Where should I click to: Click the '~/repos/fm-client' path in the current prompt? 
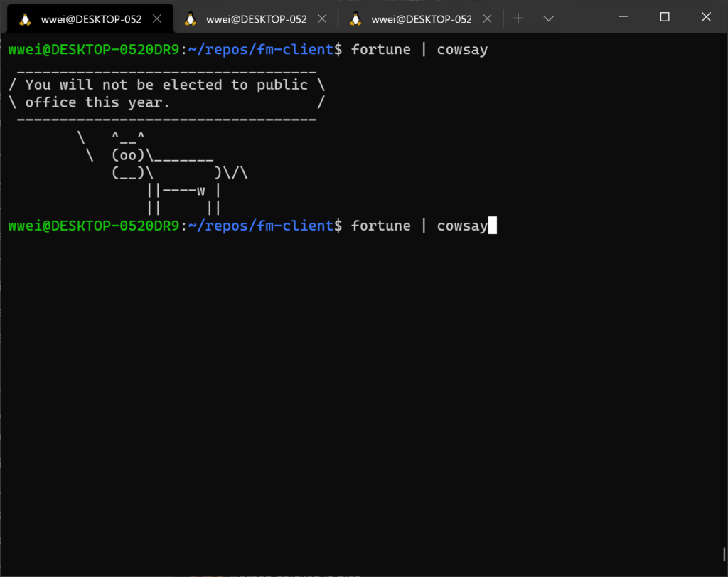(261, 226)
